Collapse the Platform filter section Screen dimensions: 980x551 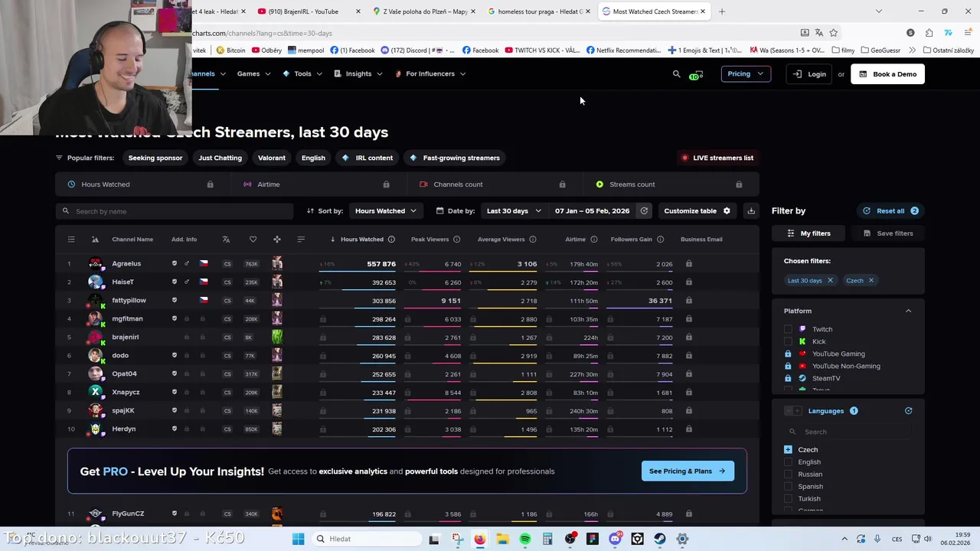pyautogui.click(x=909, y=311)
